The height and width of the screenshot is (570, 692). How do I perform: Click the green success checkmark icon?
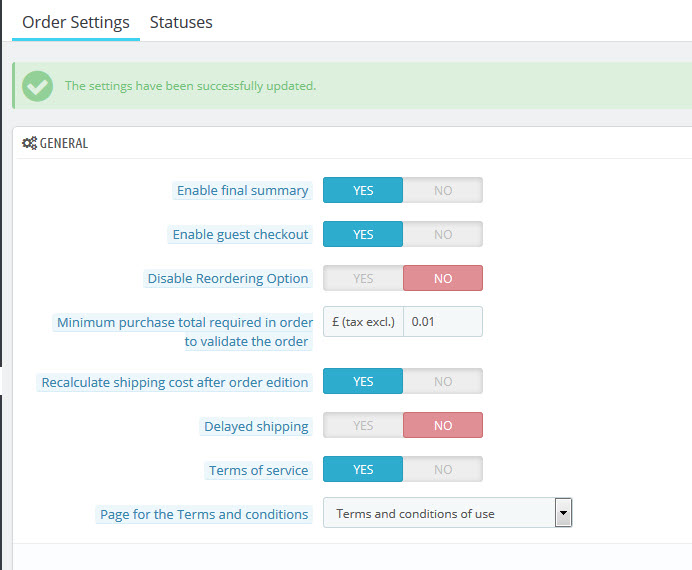tap(37, 86)
